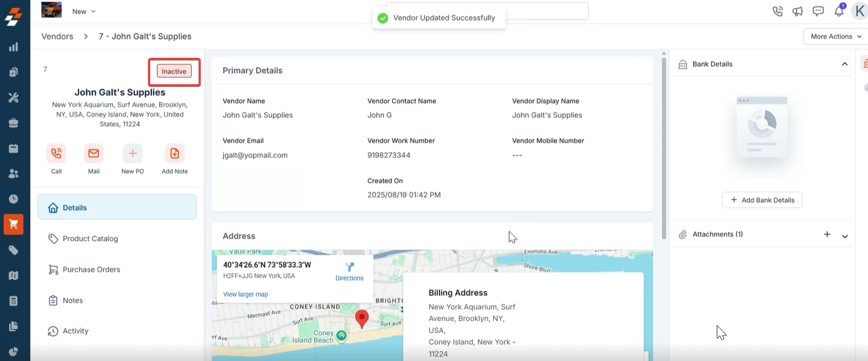This screenshot has width=868, height=361.
Task: Open the pie chart reports sidebar icon
Action: [14, 352]
